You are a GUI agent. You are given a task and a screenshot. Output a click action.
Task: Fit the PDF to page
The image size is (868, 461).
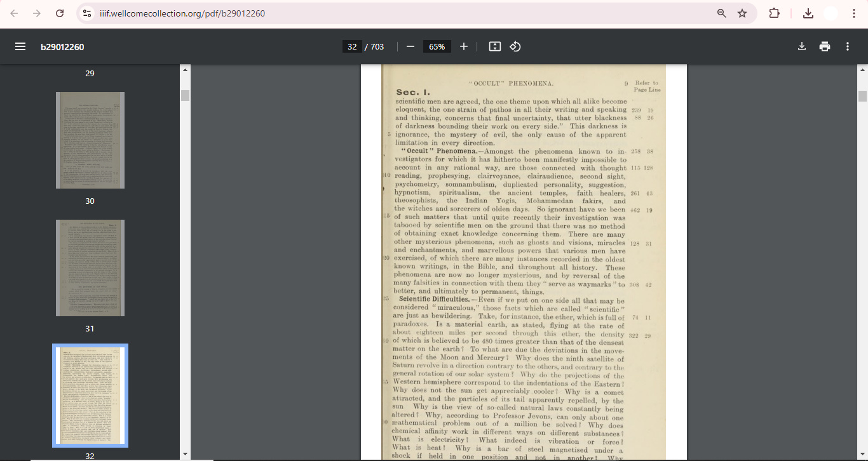[x=495, y=46]
